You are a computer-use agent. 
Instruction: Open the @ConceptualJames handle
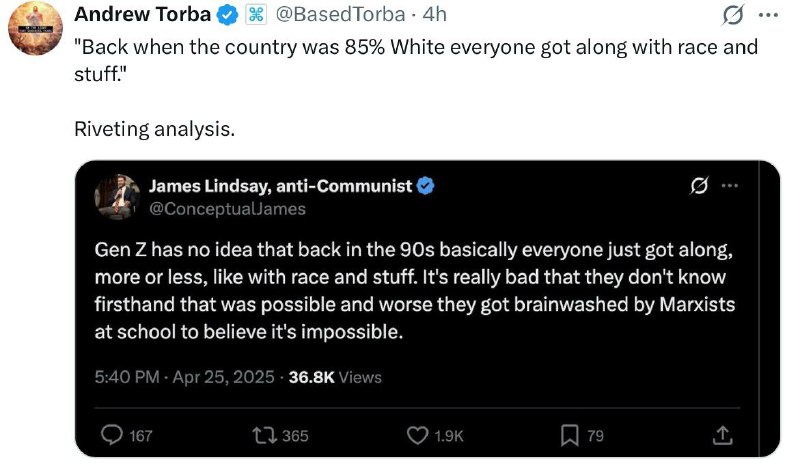227,209
